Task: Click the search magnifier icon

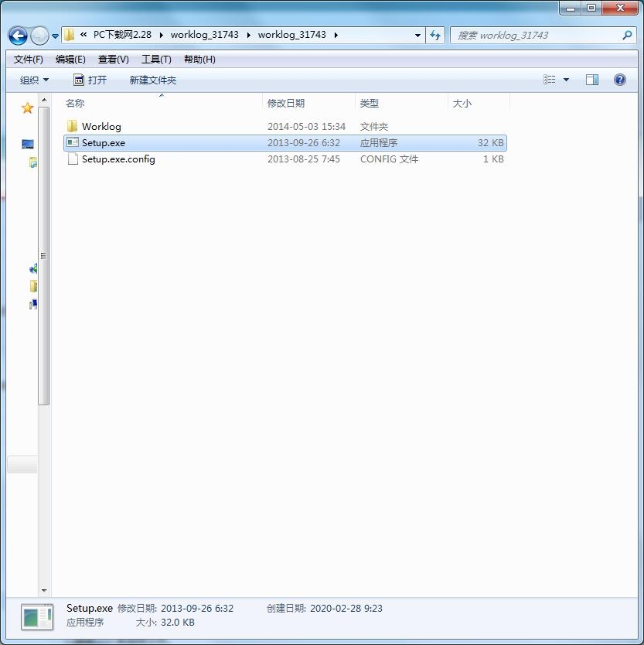Action: point(627,36)
